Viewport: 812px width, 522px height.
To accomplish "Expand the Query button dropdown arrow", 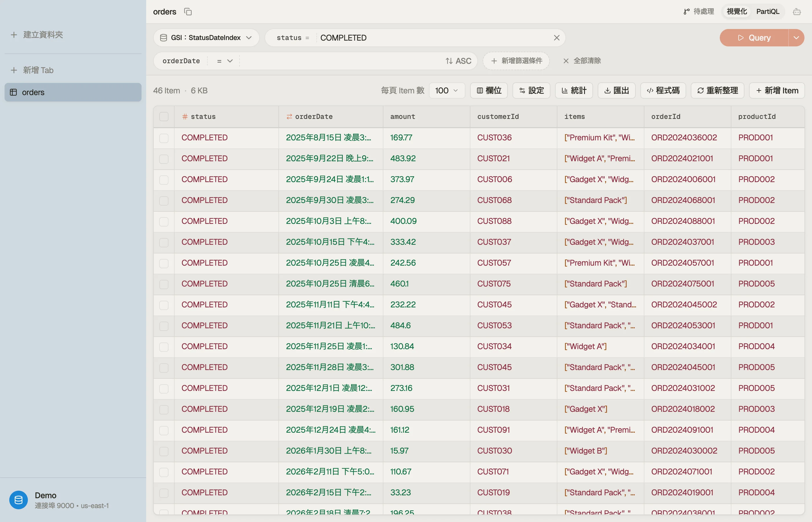I will [x=796, y=38].
